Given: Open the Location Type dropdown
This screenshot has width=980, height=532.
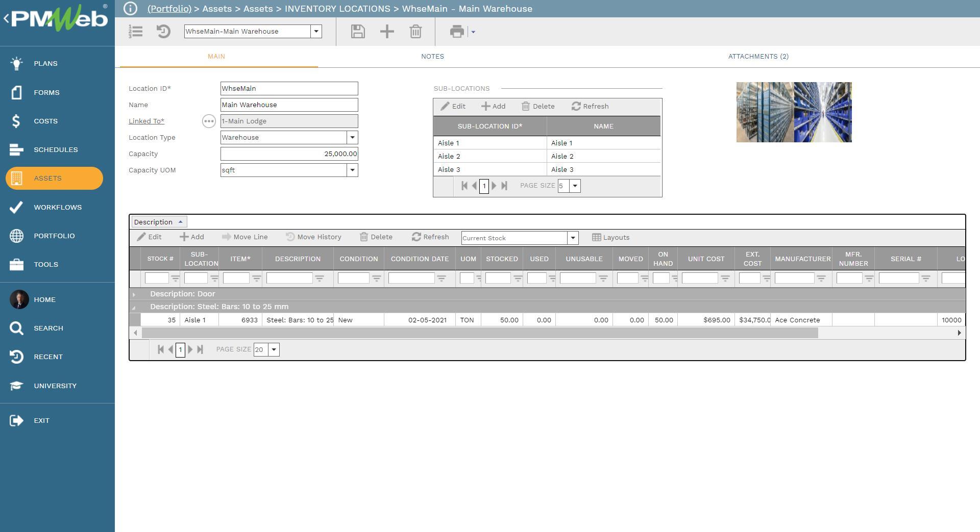Looking at the screenshot, I should click(352, 138).
